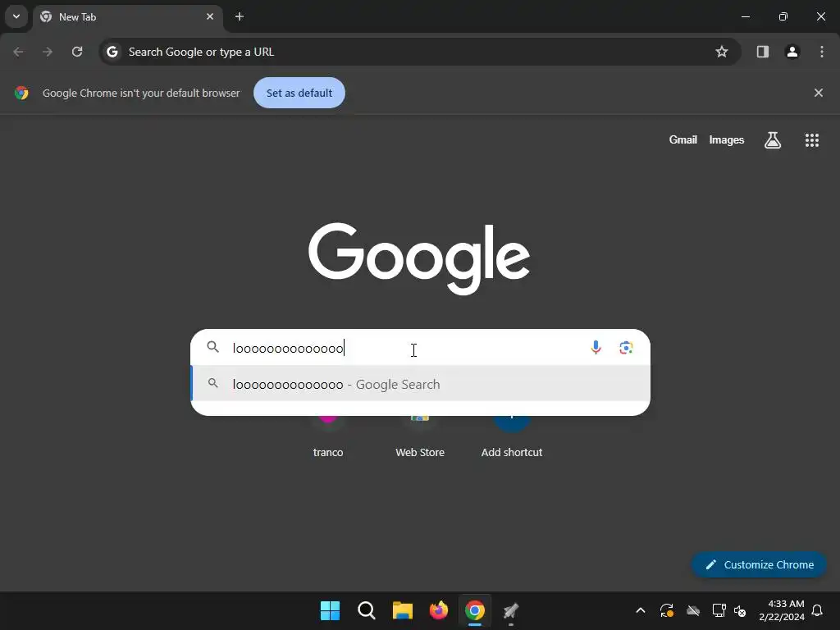This screenshot has width=840, height=630.
Task: Click the Google logo
Action: pyautogui.click(x=419, y=258)
